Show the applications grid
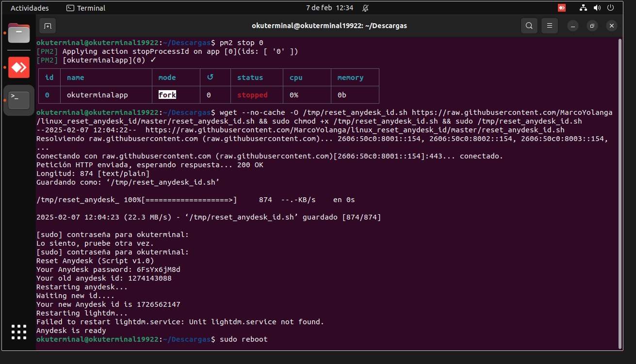636x364 pixels. 19,332
